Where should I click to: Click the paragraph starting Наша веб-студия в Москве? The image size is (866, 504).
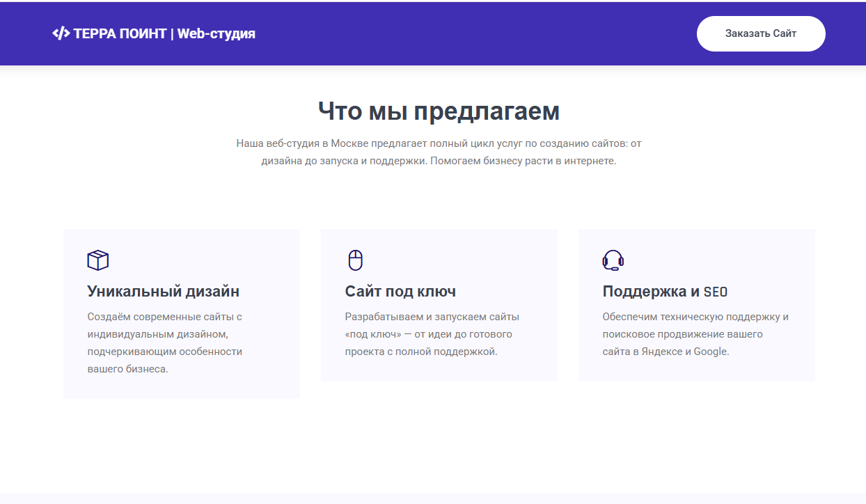(439, 152)
